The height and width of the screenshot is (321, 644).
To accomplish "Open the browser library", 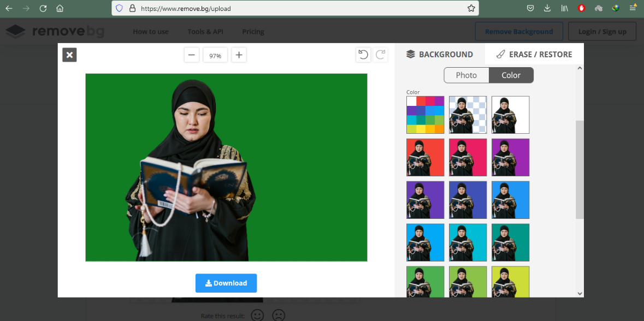I will point(564,8).
